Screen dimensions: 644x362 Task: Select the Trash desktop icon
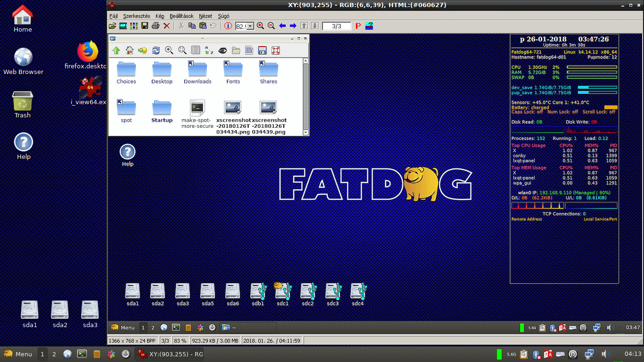(x=23, y=104)
